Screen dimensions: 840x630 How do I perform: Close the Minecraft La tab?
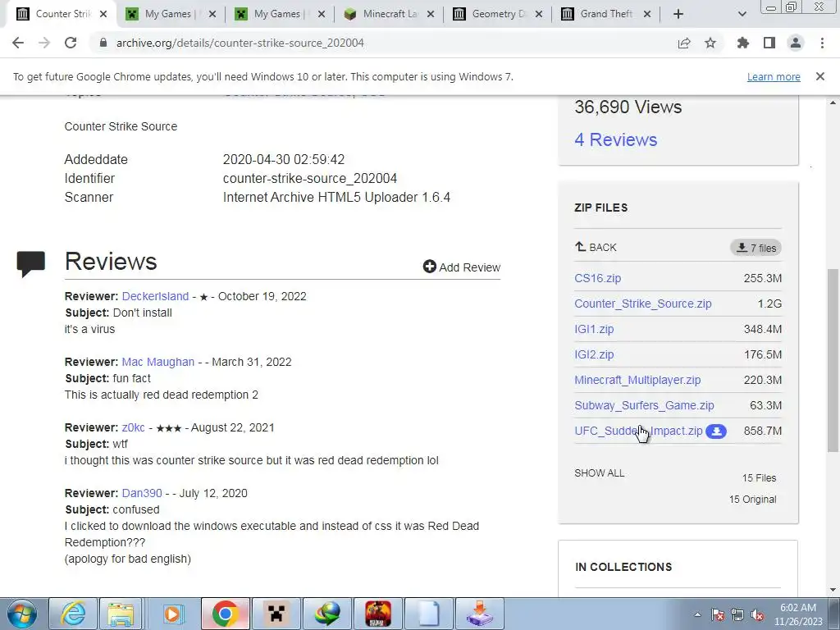click(x=430, y=14)
